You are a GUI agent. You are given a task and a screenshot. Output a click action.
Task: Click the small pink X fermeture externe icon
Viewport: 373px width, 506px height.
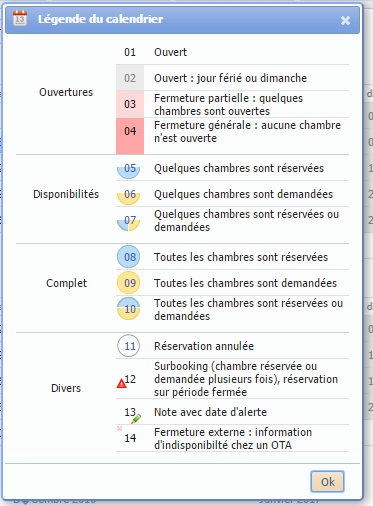tap(119, 428)
